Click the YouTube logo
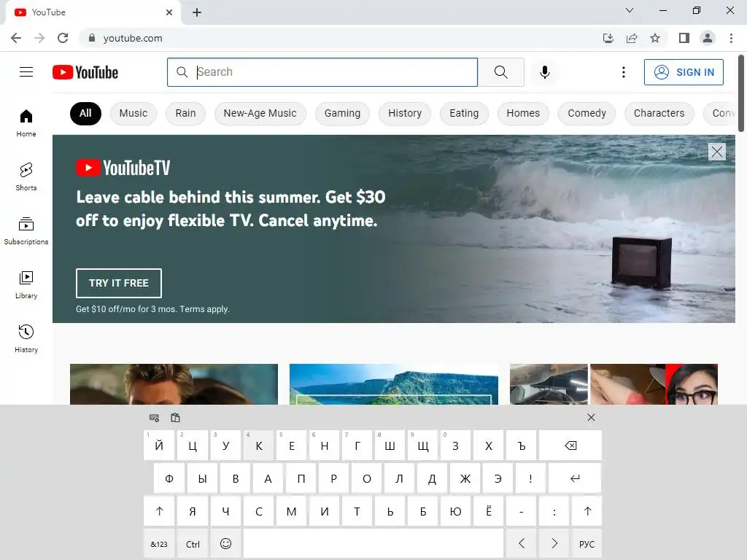The height and width of the screenshot is (560, 747). click(x=85, y=72)
